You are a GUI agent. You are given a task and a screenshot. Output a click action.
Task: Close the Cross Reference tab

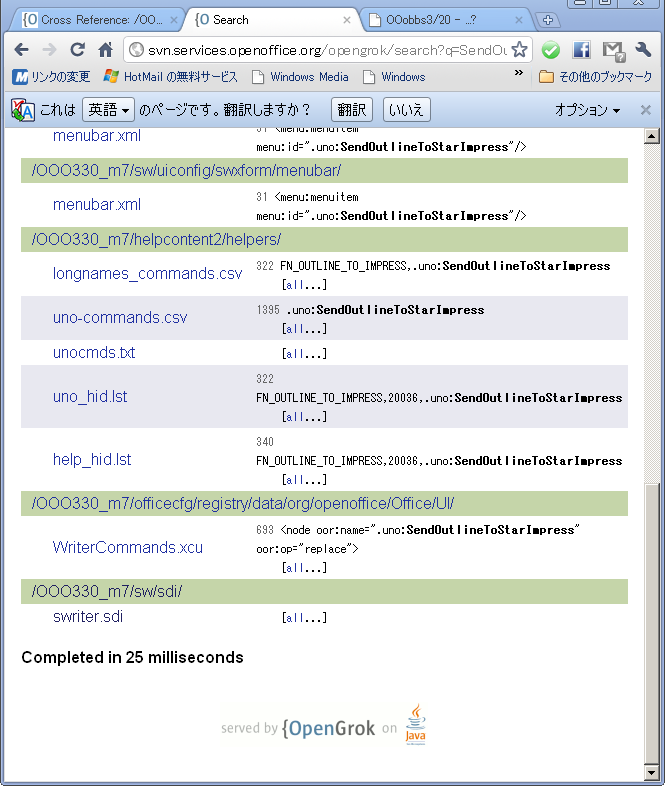(x=174, y=20)
